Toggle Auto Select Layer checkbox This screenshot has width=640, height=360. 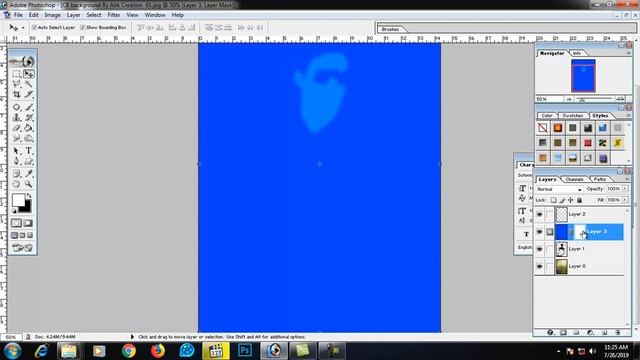point(35,27)
